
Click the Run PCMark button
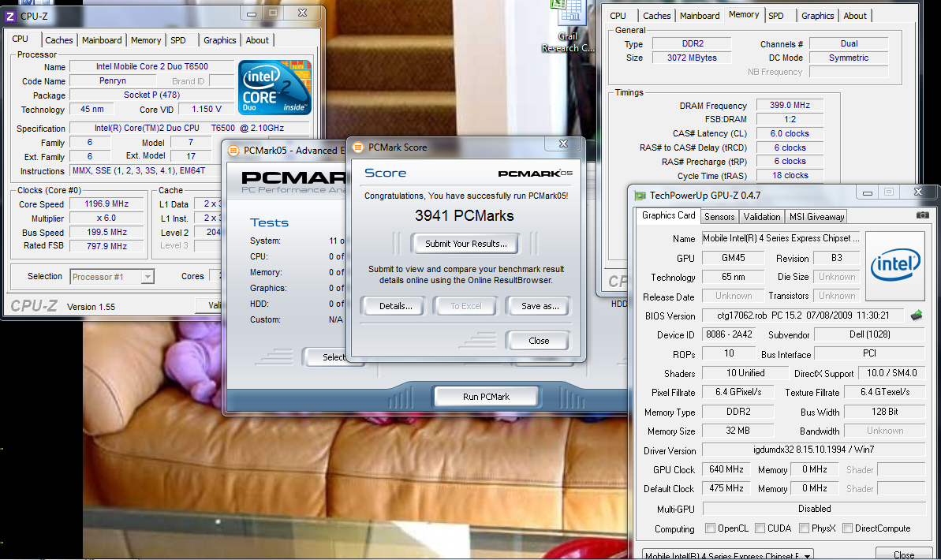click(486, 396)
